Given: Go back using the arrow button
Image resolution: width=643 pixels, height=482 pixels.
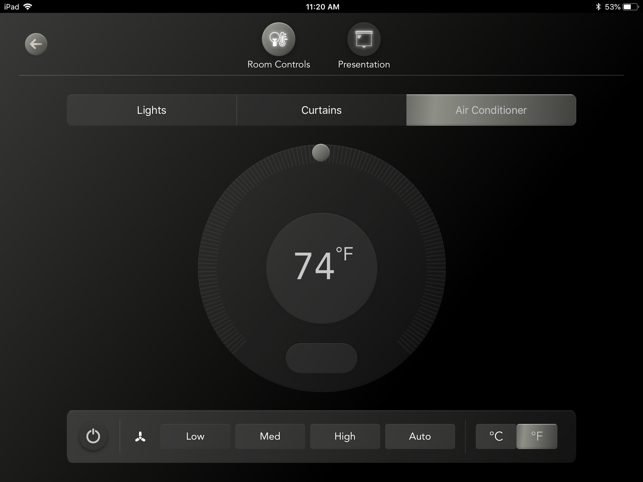Looking at the screenshot, I should 36,44.
